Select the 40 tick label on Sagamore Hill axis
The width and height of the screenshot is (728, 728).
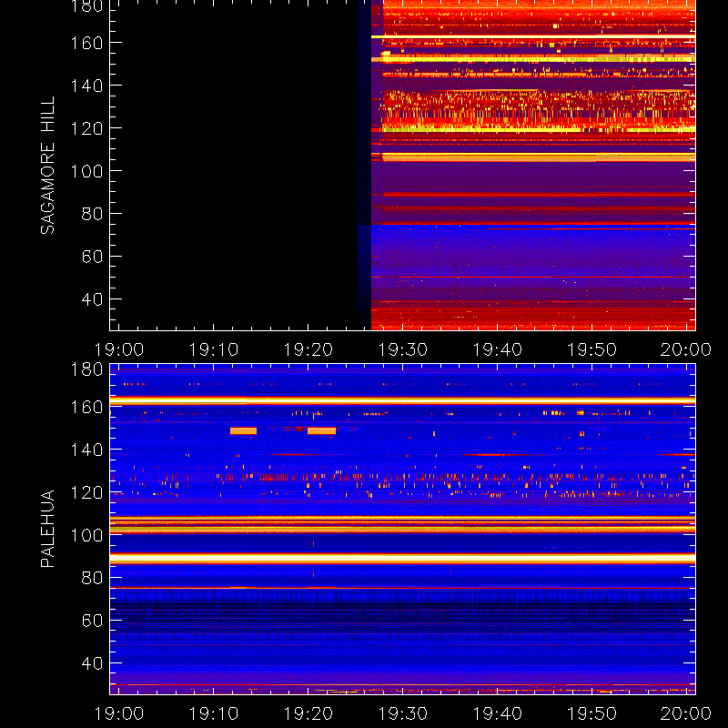(x=92, y=299)
